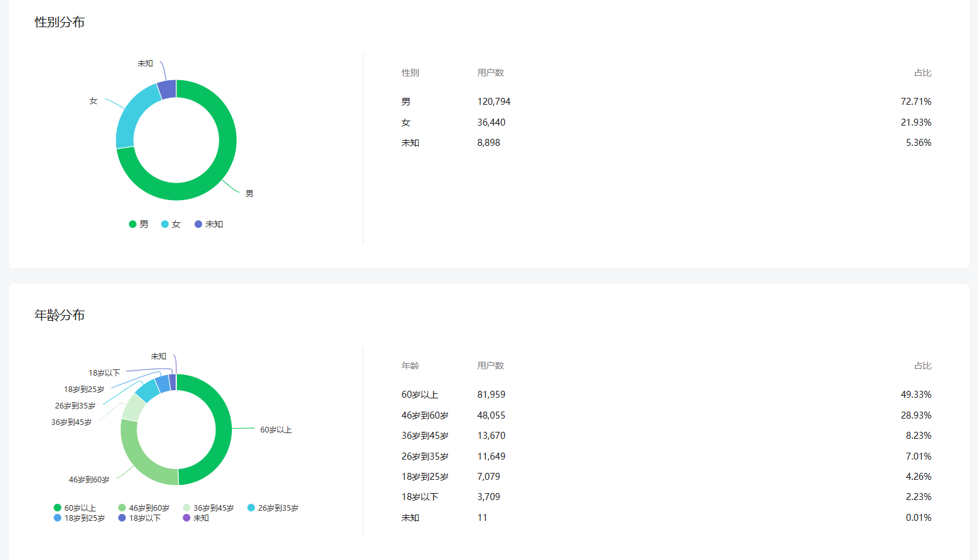Click the 46岁到60岁 legend dot in age chart
The width and height of the screenshot is (978, 560).
[x=122, y=508]
